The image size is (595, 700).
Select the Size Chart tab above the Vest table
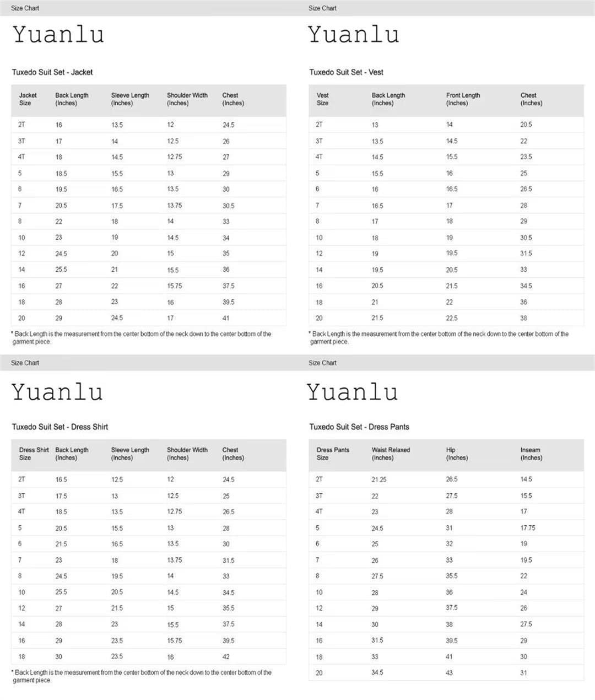coord(322,8)
